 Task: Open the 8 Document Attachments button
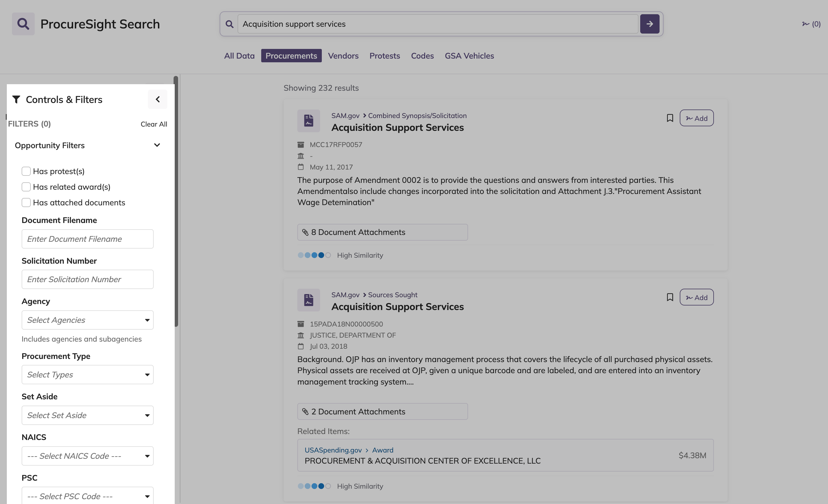coord(382,232)
